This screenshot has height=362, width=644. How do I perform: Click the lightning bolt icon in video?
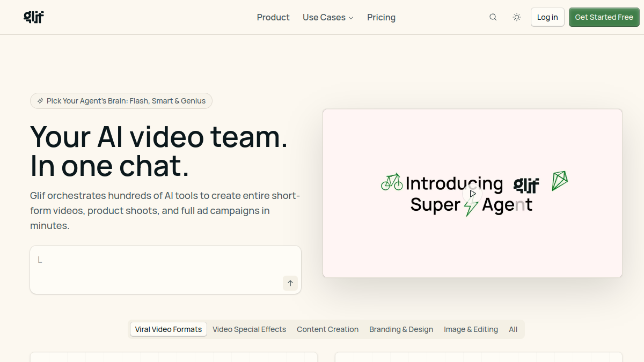(471, 205)
